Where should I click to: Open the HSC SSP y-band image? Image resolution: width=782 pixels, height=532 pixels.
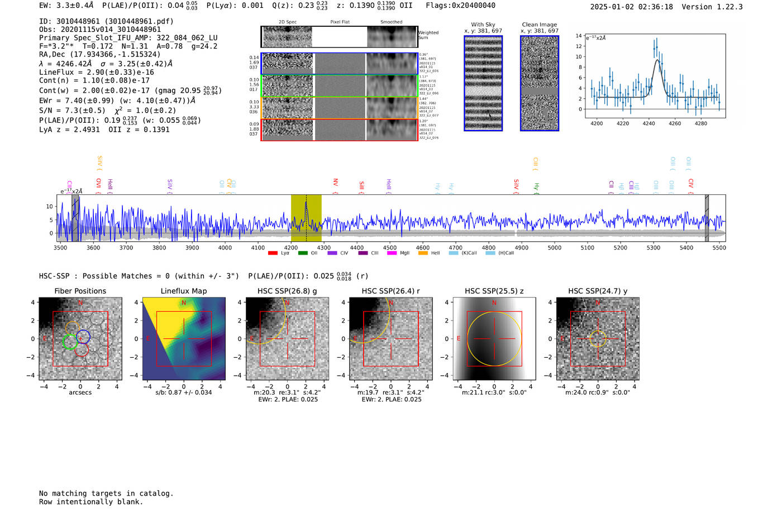(x=598, y=339)
